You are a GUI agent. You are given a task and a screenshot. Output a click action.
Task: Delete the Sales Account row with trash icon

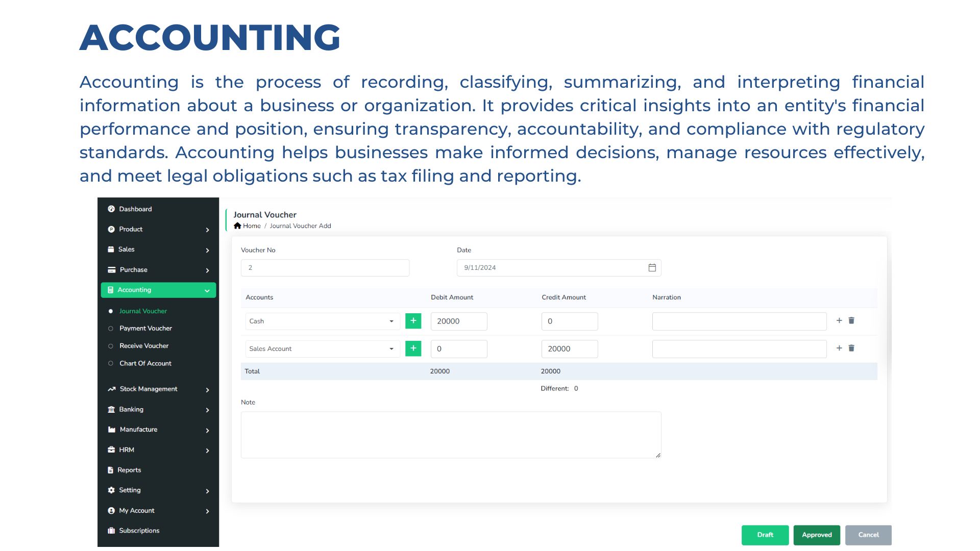(851, 348)
